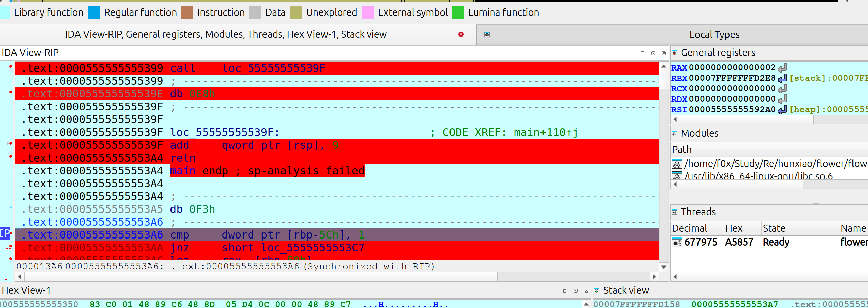Click the thread icon beside 677975

pyautogui.click(x=677, y=242)
